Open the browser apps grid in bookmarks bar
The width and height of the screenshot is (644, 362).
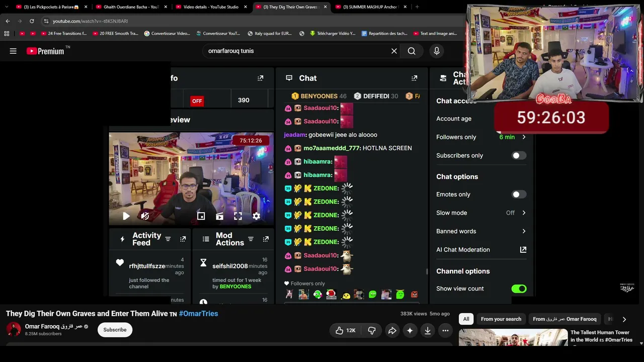click(x=7, y=34)
